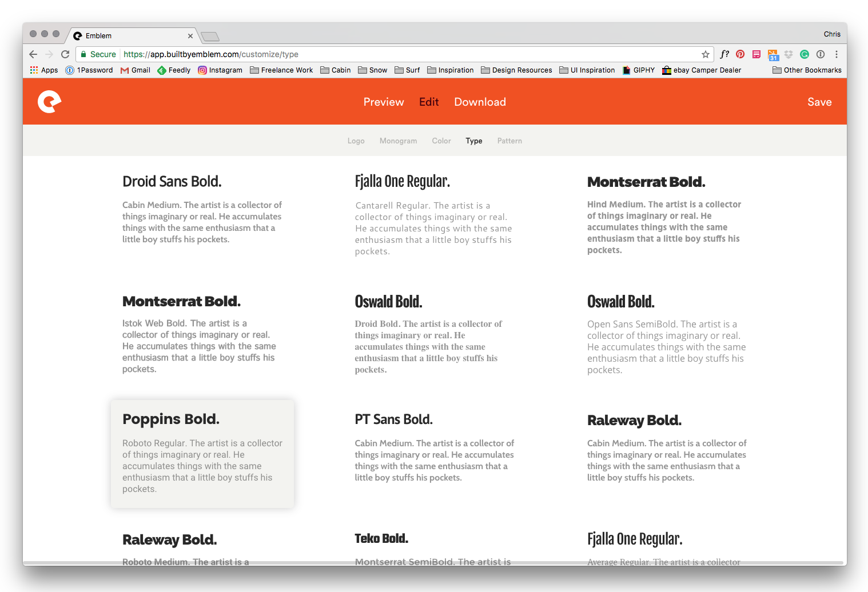Select Edit in header navigation
Viewport: 868px width, 592px height.
(x=429, y=102)
